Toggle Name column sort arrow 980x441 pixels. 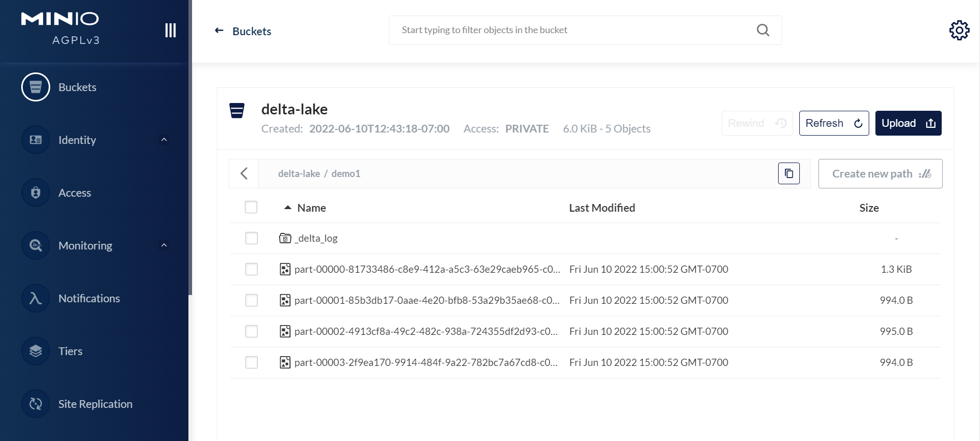pyautogui.click(x=288, y=208)
